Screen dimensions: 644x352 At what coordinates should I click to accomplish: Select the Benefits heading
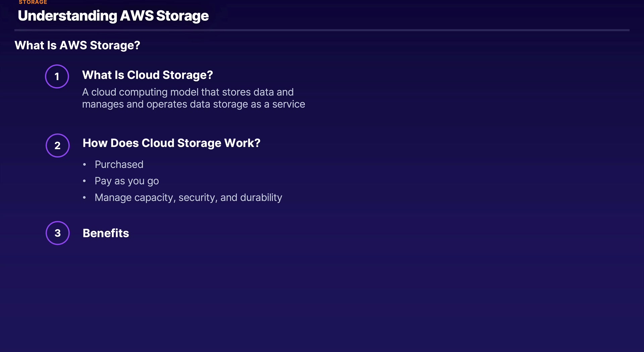tap(106, 233)
